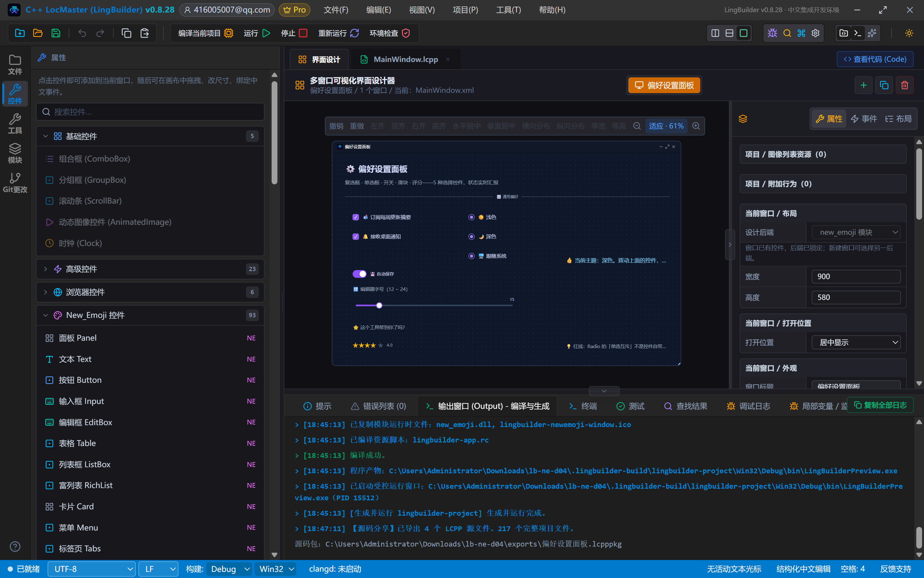
Task: Toggle the 订阅每周更新摘要 checkbox
Action: click(356, 217)
